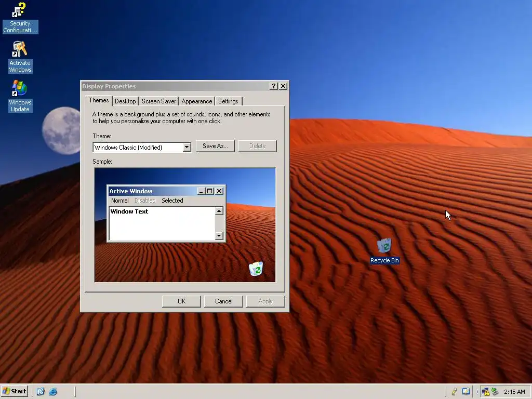Select the Recycle Bin desktop icon
This screenshot has height=399, width=532.
pyautogui.click(x=384, y=251)
